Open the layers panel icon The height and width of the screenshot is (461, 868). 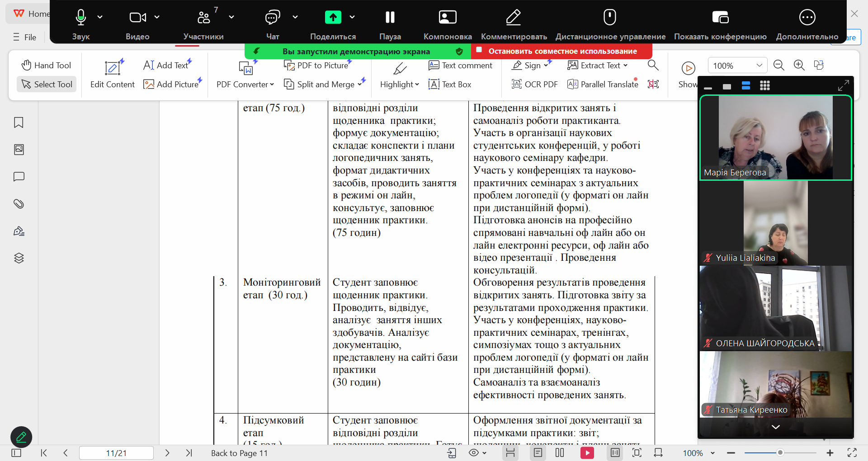[19, 258]
